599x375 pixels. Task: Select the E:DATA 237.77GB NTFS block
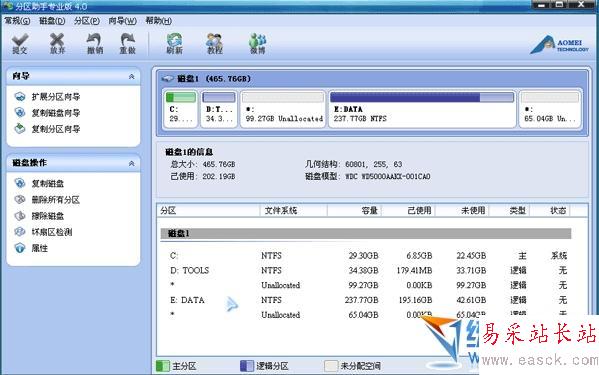click(422, 108)
